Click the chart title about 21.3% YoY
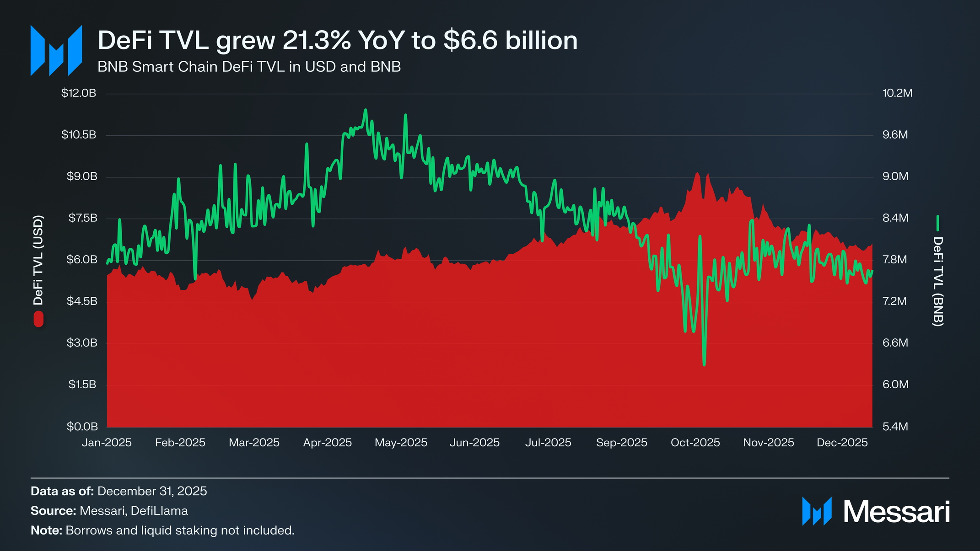Screen dimensions: 980x551 click(337, 40)
